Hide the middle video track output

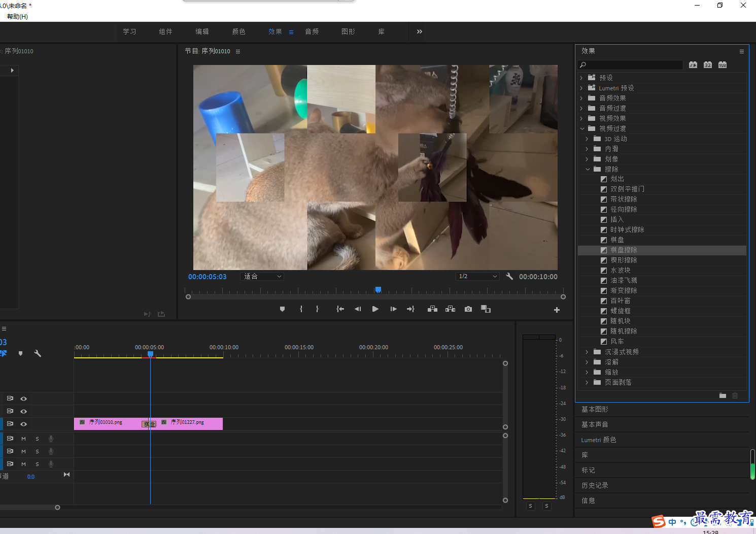(23, 412)
